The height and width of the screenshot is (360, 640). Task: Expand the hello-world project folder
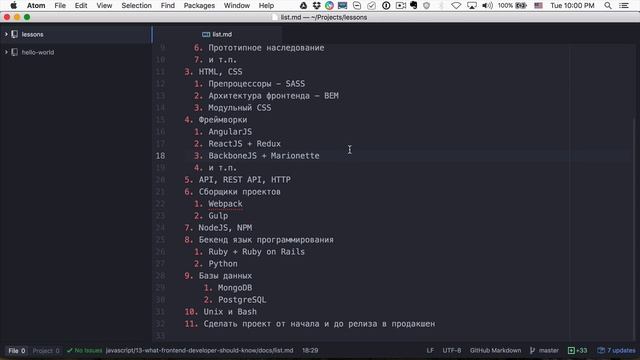pos(6,52)
